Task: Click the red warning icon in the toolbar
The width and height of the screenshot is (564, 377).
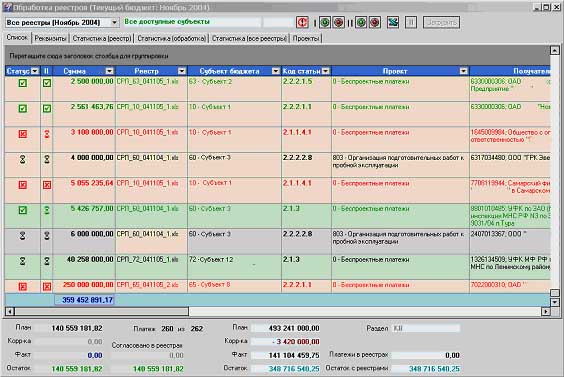Action: (x=303, y=22)
